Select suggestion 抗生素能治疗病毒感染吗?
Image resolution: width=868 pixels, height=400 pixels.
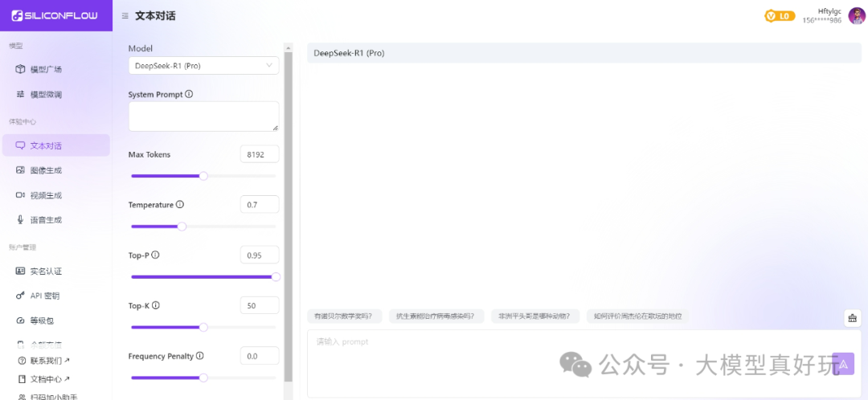click(x=436, y=316)
